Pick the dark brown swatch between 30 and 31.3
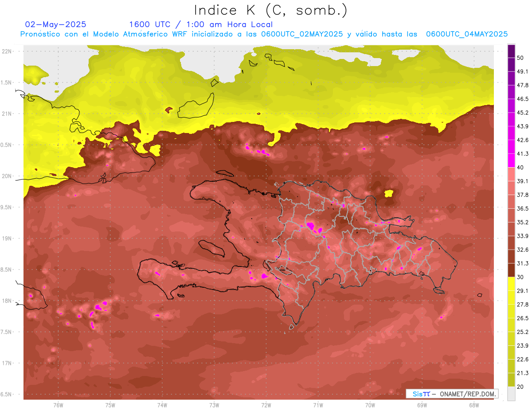The width and height of the screenshot is (532, 411). coord(511,270)
